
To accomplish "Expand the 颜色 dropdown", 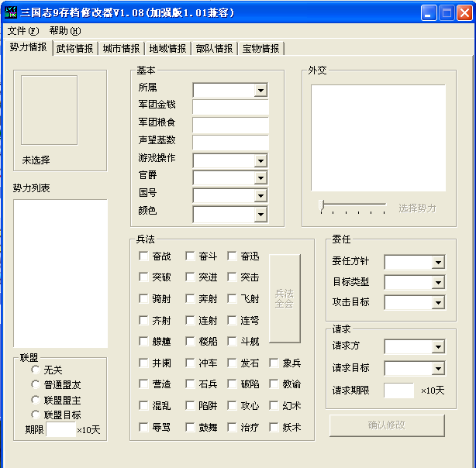I will (x=260, y=215).
